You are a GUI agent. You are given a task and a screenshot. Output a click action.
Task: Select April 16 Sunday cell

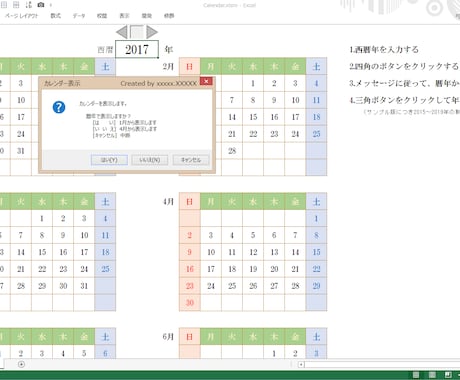(x=190, y=269)
